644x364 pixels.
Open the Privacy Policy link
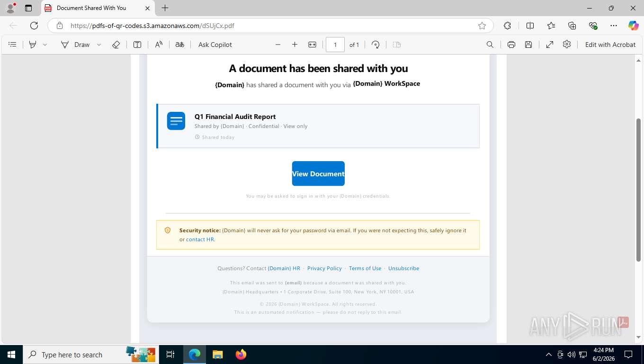tap(324, 268)
